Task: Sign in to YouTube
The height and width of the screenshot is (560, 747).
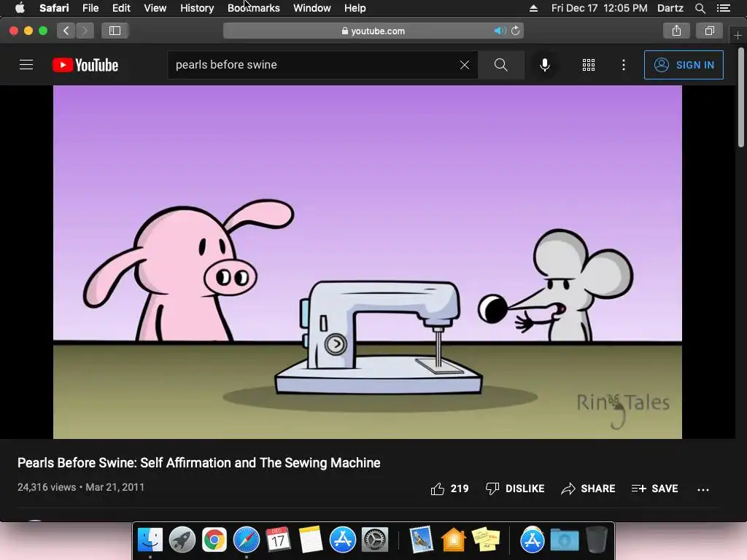Action: [x=684, y=65]
